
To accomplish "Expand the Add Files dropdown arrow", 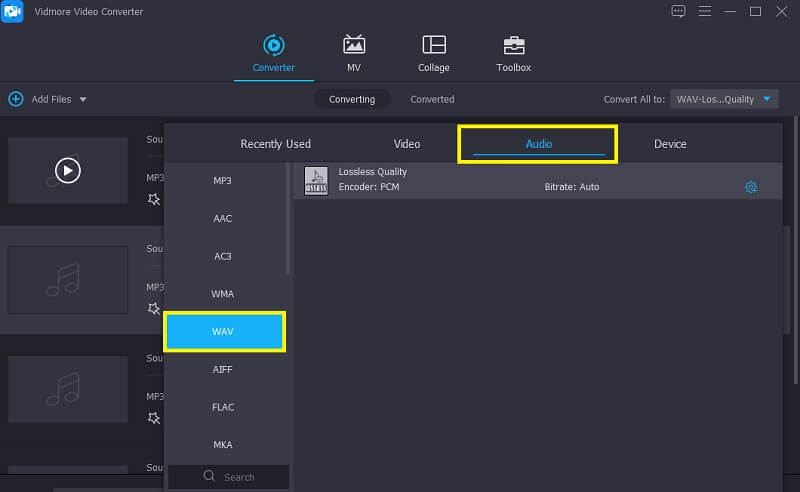I will tap(83, 100).
